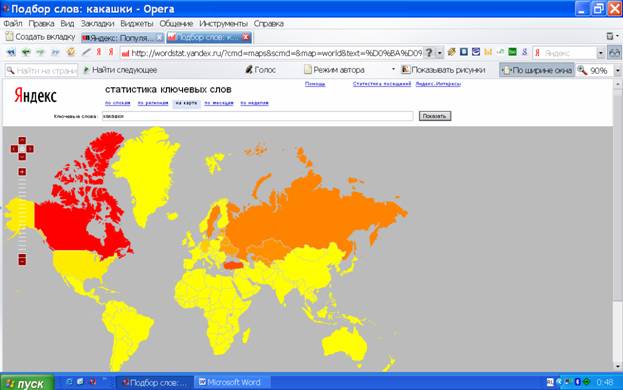Image resolution: width=623 pixels, height=390 pixels.
Task: Click the rewind navigation icon
Action: coord(11,52)
